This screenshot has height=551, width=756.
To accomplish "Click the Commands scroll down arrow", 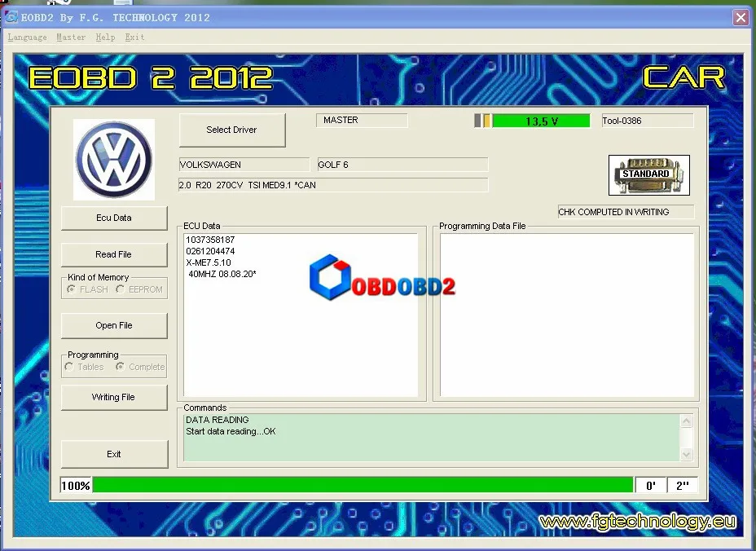I will (x=686, y=454).
